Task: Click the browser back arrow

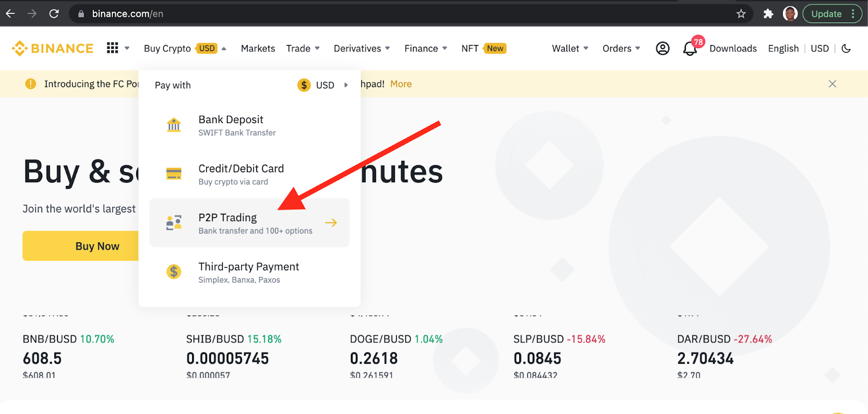Action: click(x=10, y=14)
